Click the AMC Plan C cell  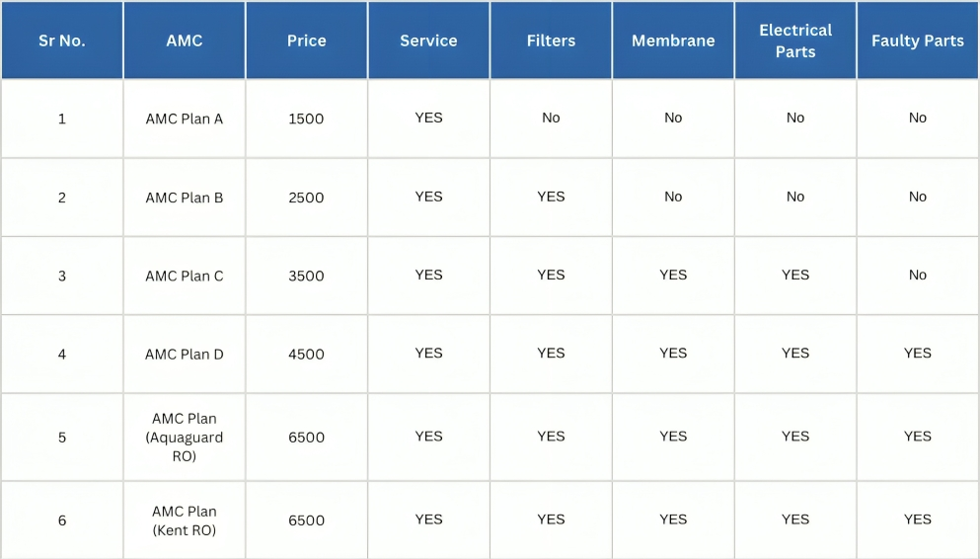coord(185,276)
